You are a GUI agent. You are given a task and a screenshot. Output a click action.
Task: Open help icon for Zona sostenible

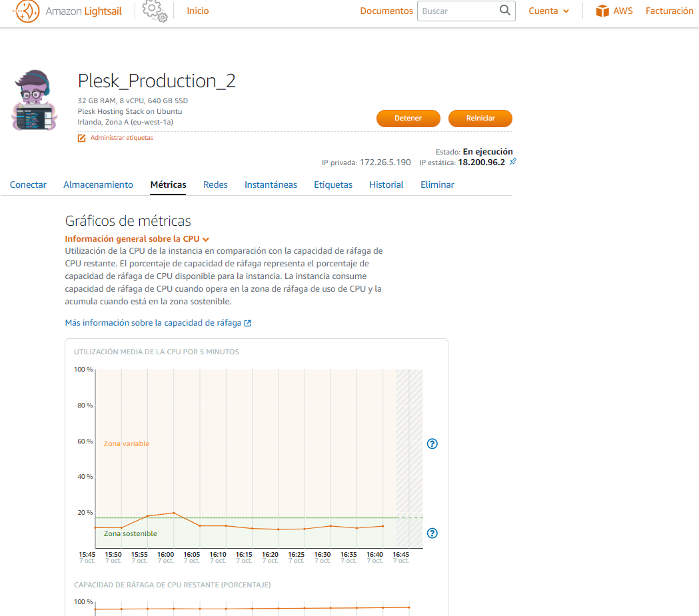point(432,533)
